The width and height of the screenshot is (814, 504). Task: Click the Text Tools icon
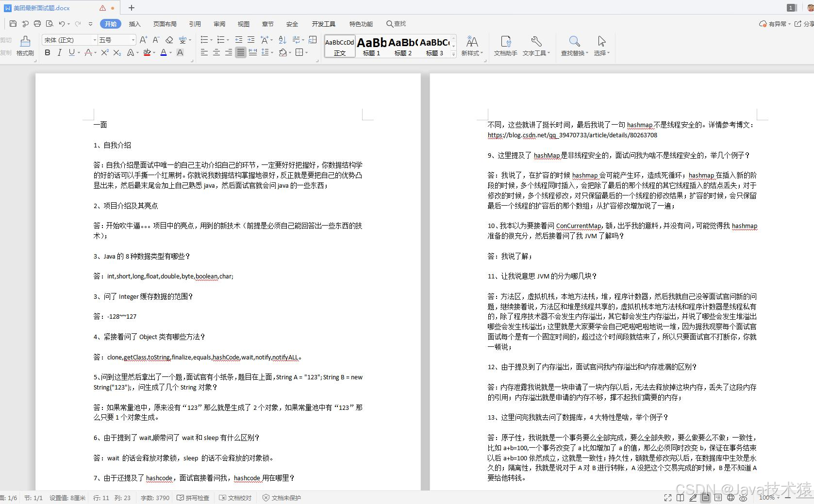[535, 46]
